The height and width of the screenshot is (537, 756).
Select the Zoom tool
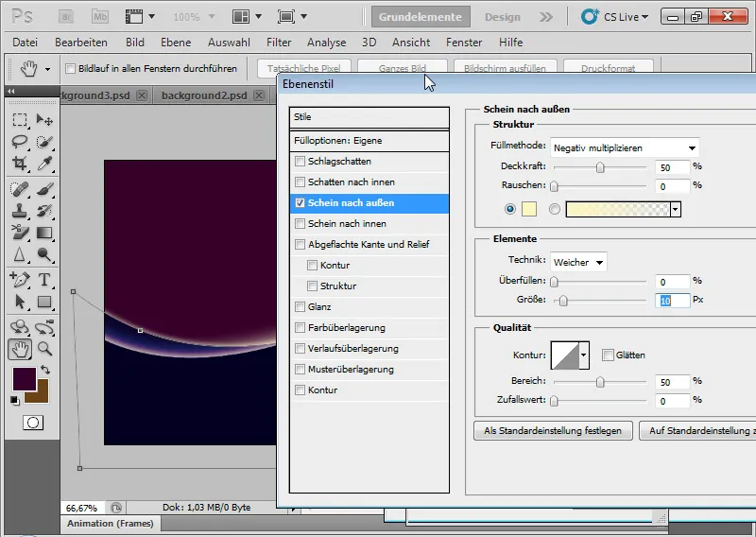pyautogui.click(x=44, y=348)
